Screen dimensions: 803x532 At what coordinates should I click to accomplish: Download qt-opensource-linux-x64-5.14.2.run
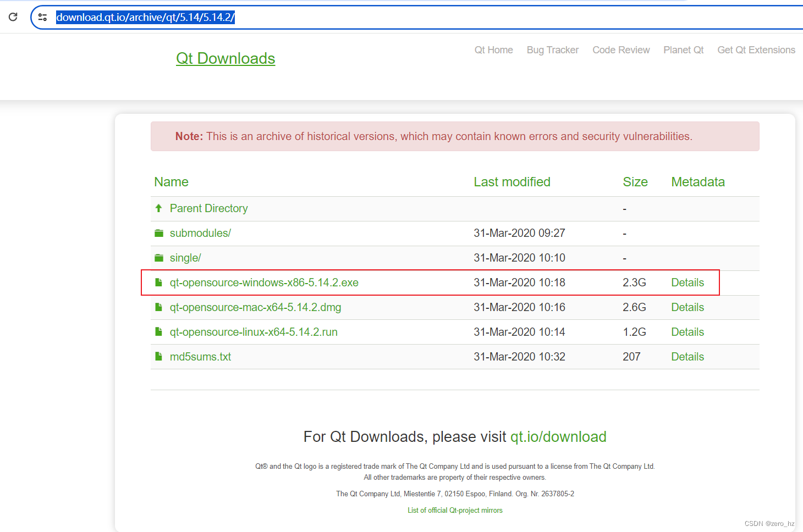254,332
